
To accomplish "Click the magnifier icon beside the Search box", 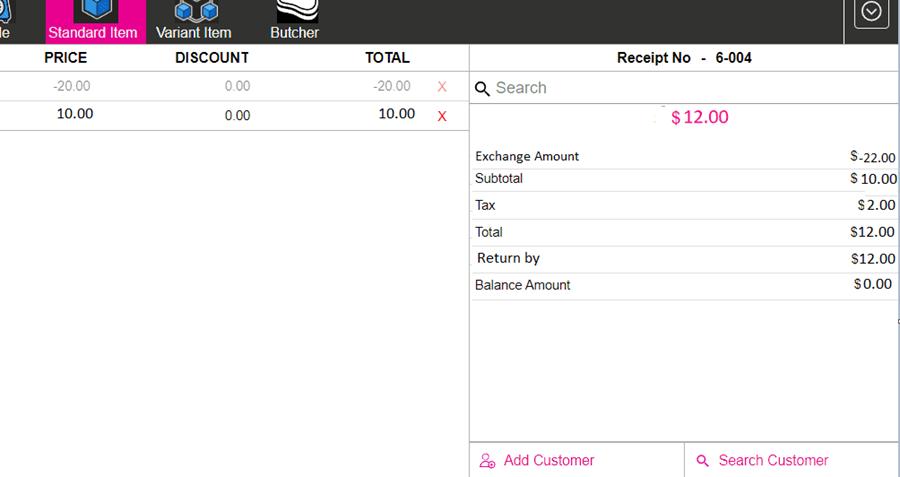I will click(482, 89).
